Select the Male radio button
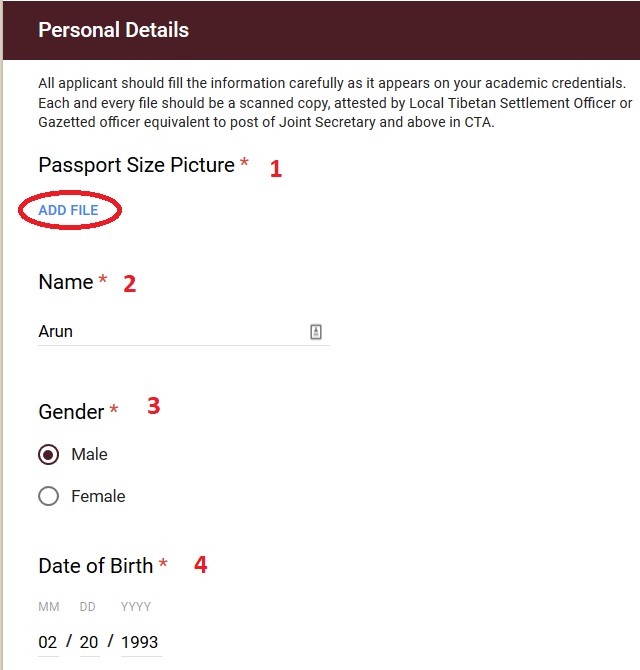 coord(48,455)
